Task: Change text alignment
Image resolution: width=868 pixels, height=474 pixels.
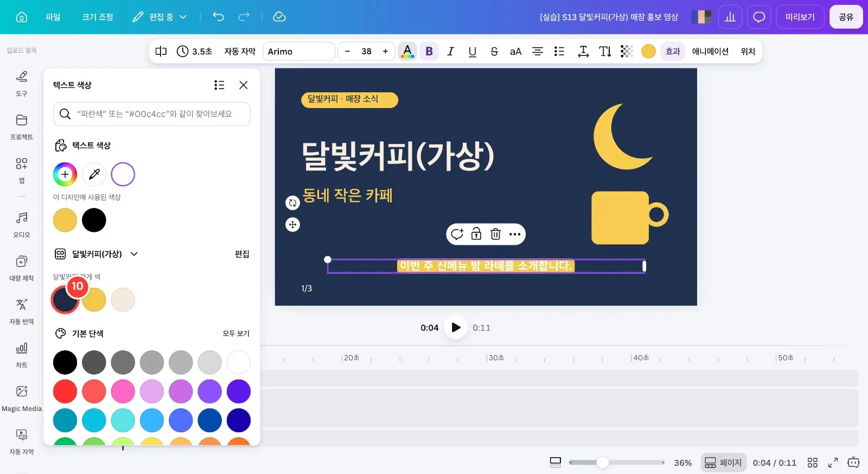Action: (x=538, y=52)
